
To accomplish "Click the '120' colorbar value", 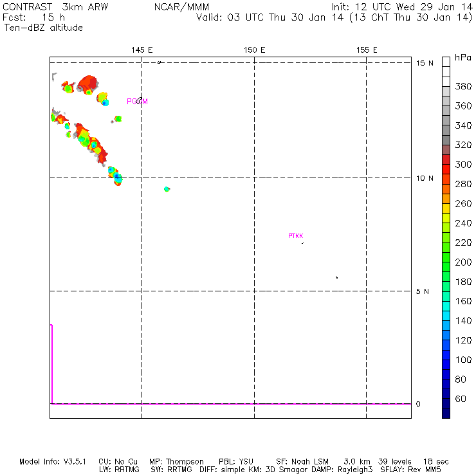I will pyautogui.click(x=463, y=340).
